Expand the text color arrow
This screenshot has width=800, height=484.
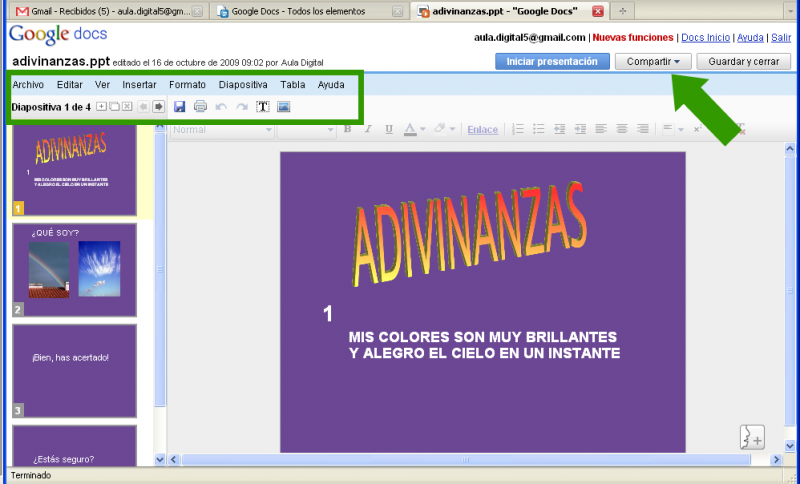pos(422,130)
